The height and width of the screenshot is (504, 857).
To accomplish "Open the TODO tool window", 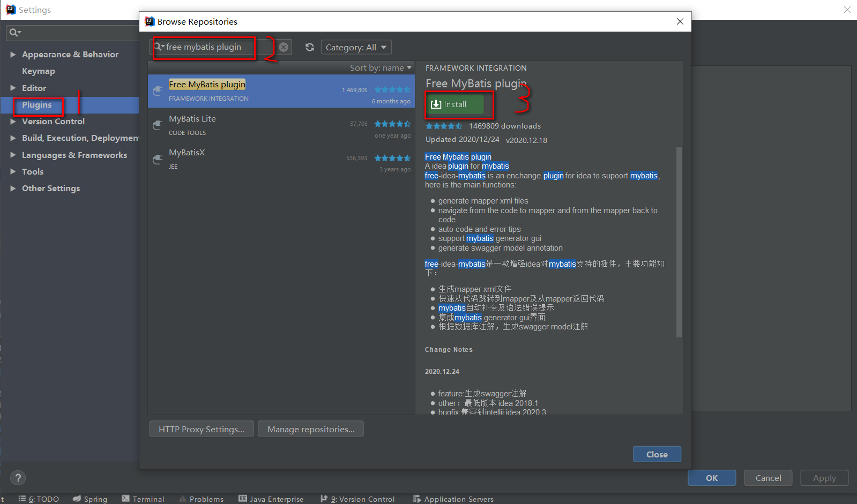I will (39, 499).
